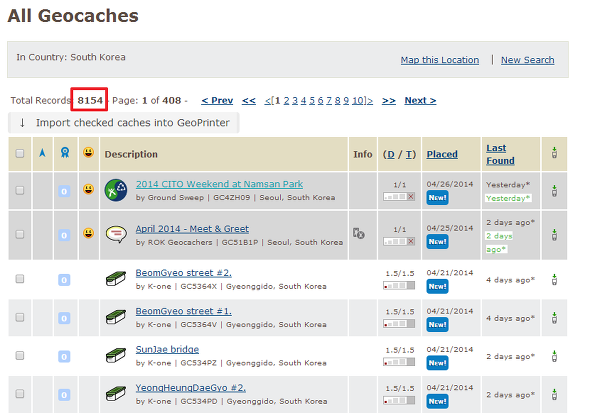590x420 pixels.
Task: Click the favorites ribbon column header icon
Action: pyautogui.click(x=65, y=152)
